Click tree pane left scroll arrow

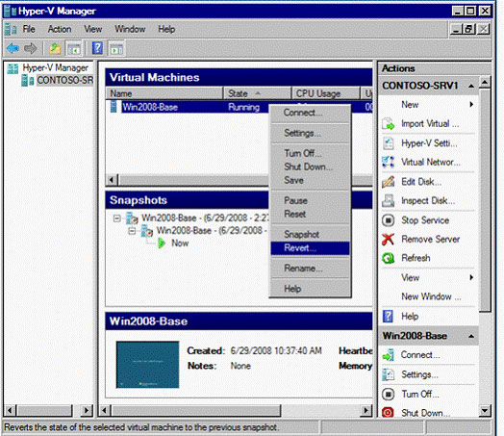click(x=10, y=410)
